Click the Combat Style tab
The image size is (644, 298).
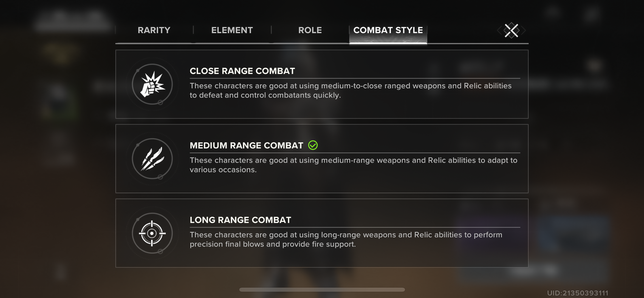[x=388, y=31]
